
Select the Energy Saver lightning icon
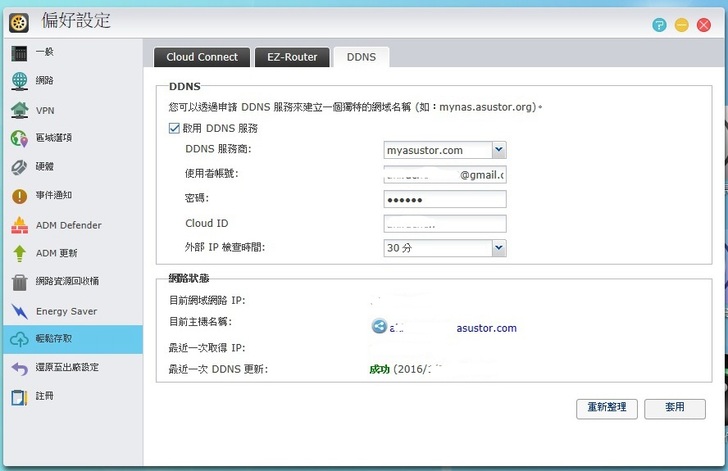(19, 311)
